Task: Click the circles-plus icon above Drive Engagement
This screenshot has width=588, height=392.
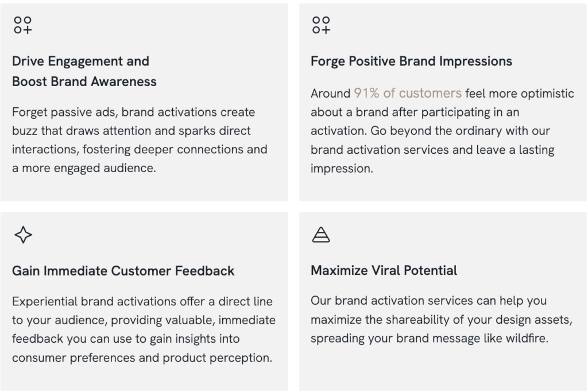Action: (x=23, y=25)
